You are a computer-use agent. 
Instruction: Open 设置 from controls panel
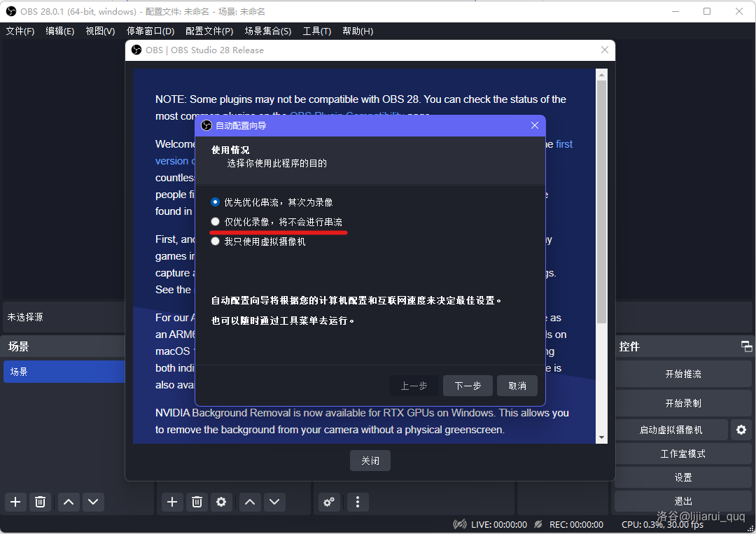click(683, 477)
